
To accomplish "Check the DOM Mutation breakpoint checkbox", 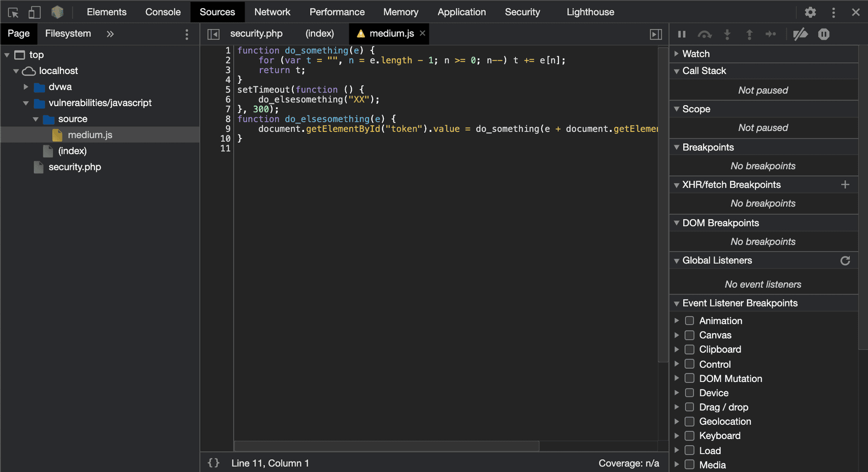I will point(689,378).
